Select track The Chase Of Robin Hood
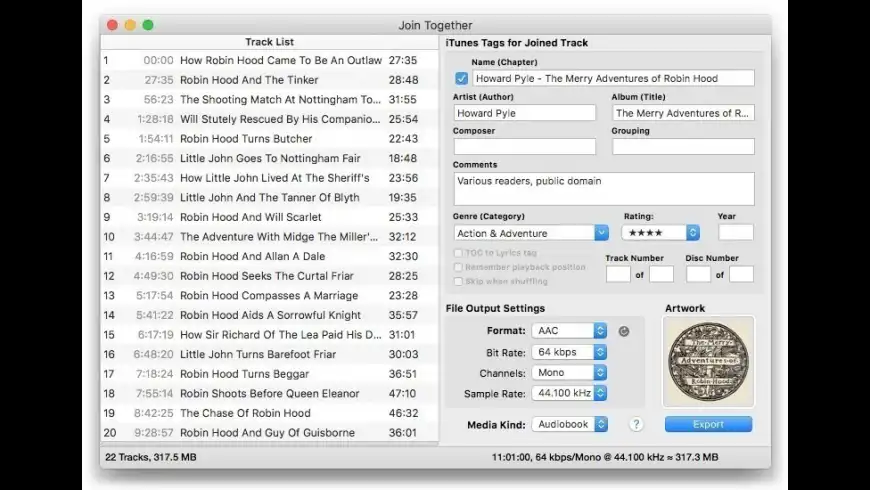This screenshot has height=490, width=870. coord(245,413)
